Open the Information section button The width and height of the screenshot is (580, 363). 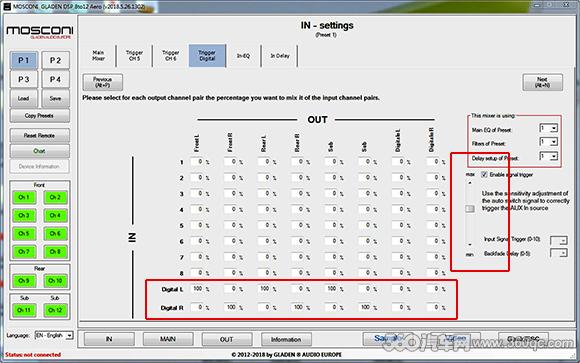point(286,339)
